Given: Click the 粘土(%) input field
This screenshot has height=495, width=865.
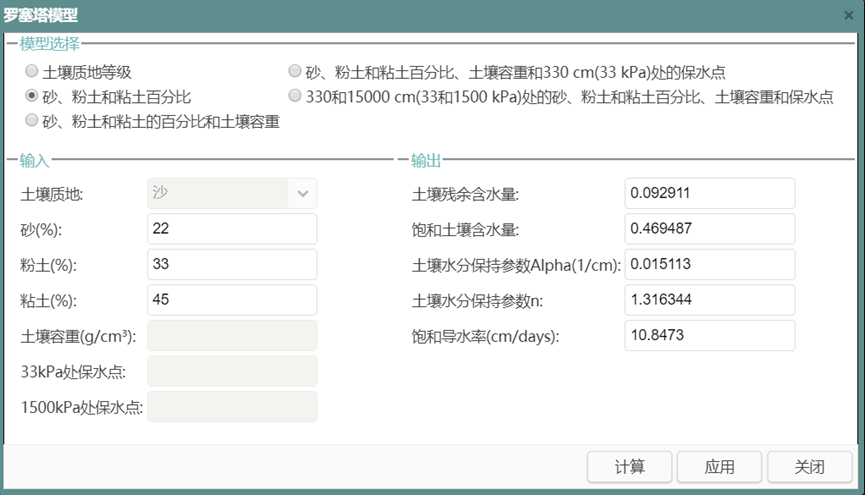Looking at the screenshot, I should click(x=231, y=300).
